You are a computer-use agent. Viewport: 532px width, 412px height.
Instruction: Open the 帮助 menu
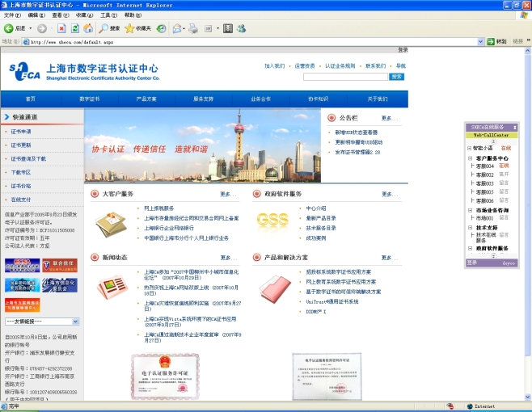pos(133,15)
